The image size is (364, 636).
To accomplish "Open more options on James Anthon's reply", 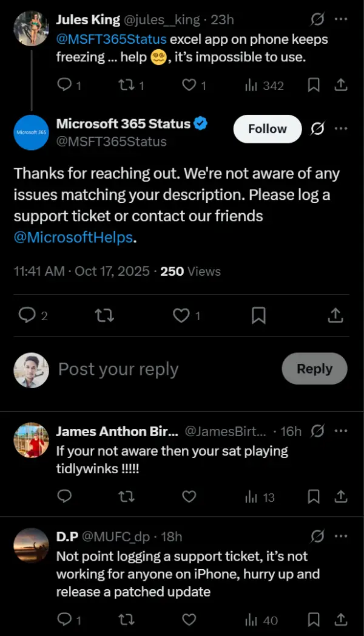I will click(x=342, y=431).
